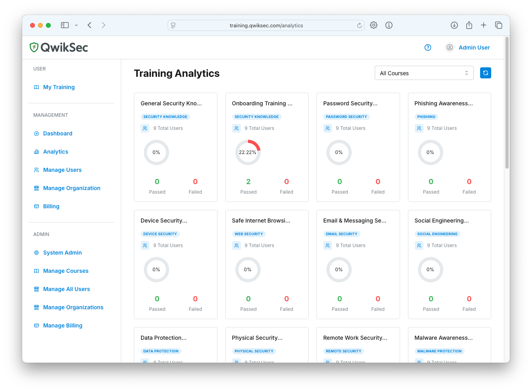Click the WEB SECURITY tag
Screen dimensions: 532x392
(x=249, y=234)
